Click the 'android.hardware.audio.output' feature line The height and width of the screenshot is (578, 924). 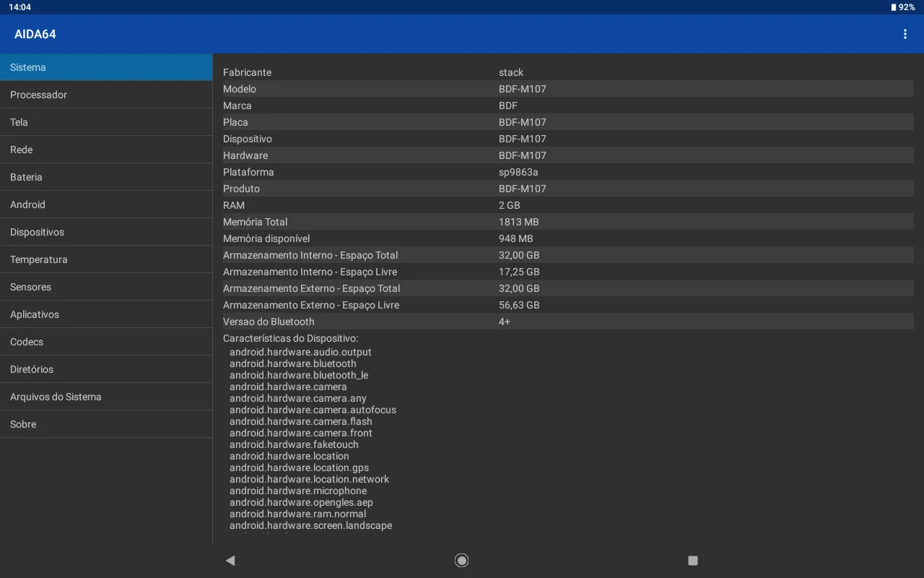[300, 352]
